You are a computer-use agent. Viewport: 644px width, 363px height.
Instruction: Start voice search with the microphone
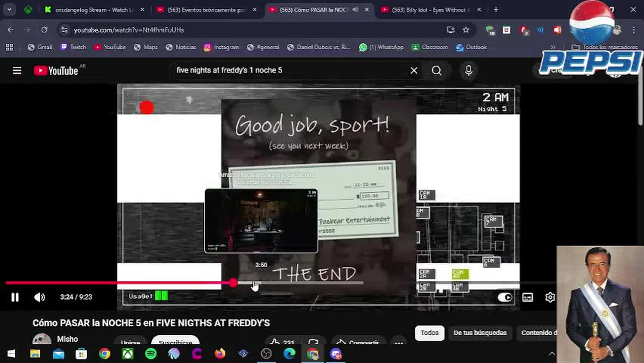(469, 71)
